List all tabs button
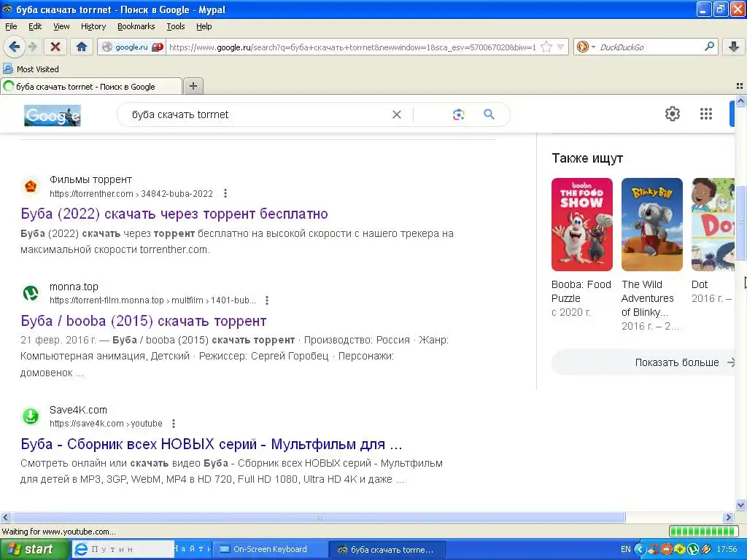Screen dimensions: 747x560 coord(740,86)
